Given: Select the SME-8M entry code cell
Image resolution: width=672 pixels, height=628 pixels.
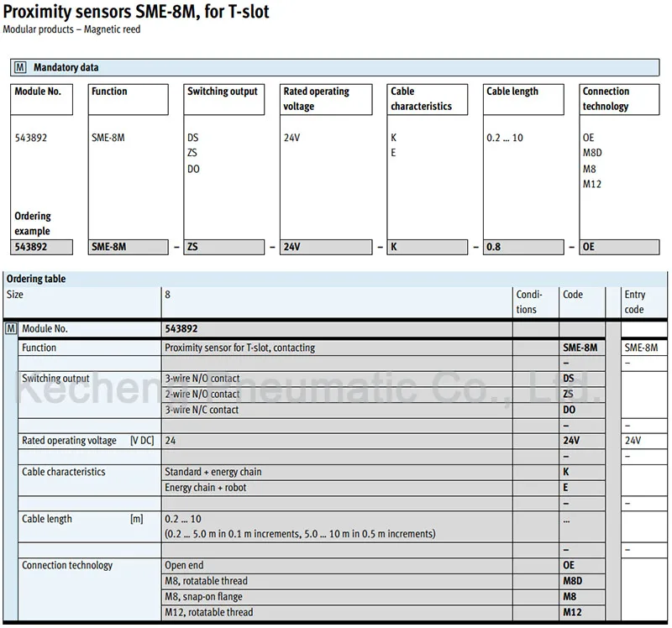Looking at the screenshot, I should point(644,348).
